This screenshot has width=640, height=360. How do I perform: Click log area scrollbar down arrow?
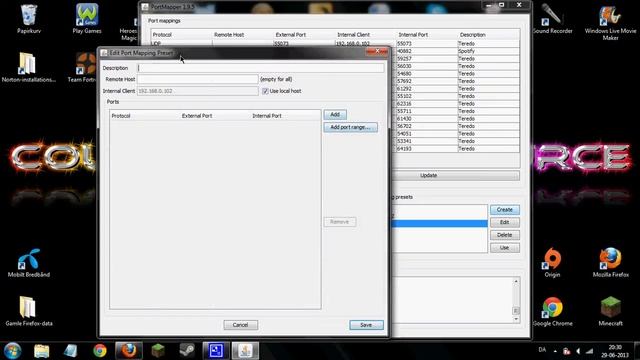point(516,319)
